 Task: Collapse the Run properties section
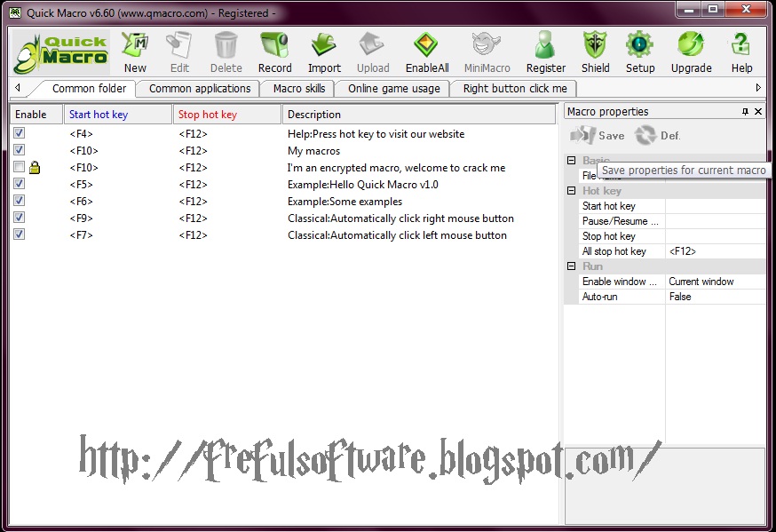point(571,266)
